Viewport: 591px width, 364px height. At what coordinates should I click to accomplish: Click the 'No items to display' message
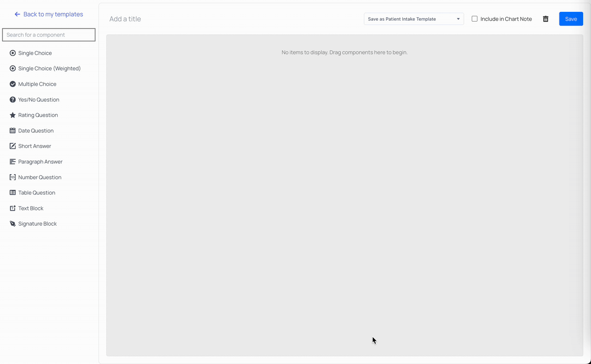(x=345, y=52)
